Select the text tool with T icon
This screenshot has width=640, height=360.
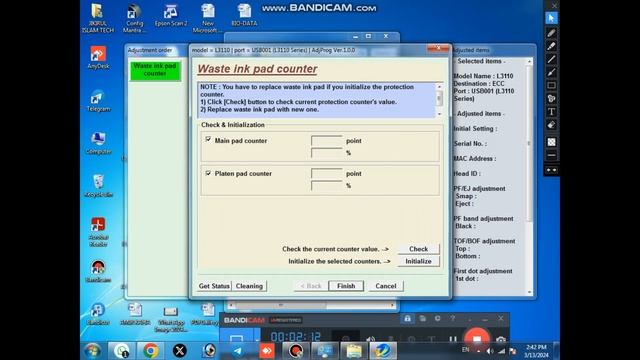click(x=551, y=111)
